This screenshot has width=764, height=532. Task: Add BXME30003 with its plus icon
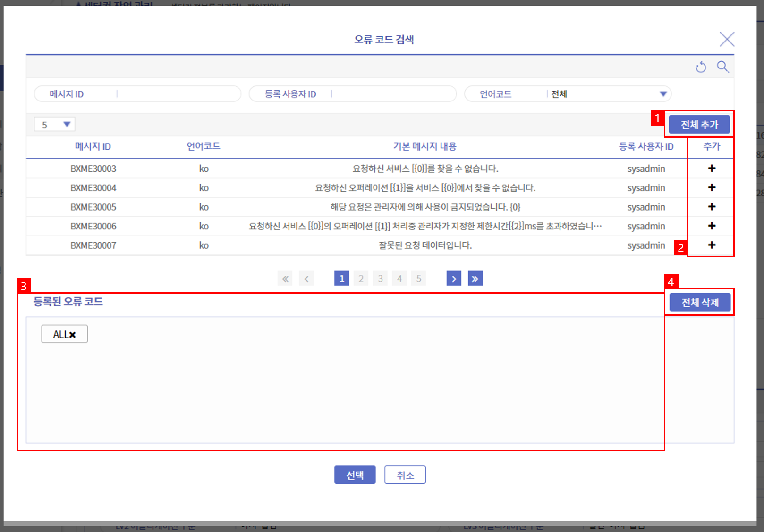point(712,169)
